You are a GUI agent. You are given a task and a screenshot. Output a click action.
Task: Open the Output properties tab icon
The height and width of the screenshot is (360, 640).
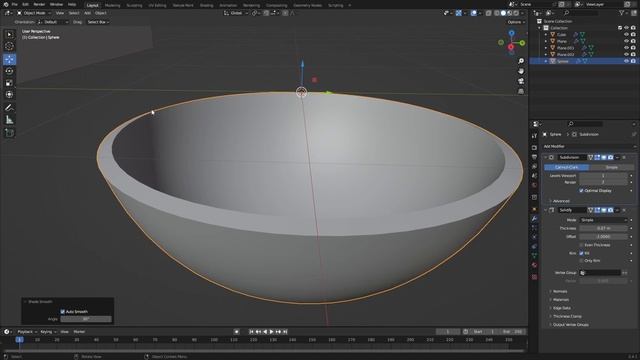pyautogui.click(x=534, y=157)
